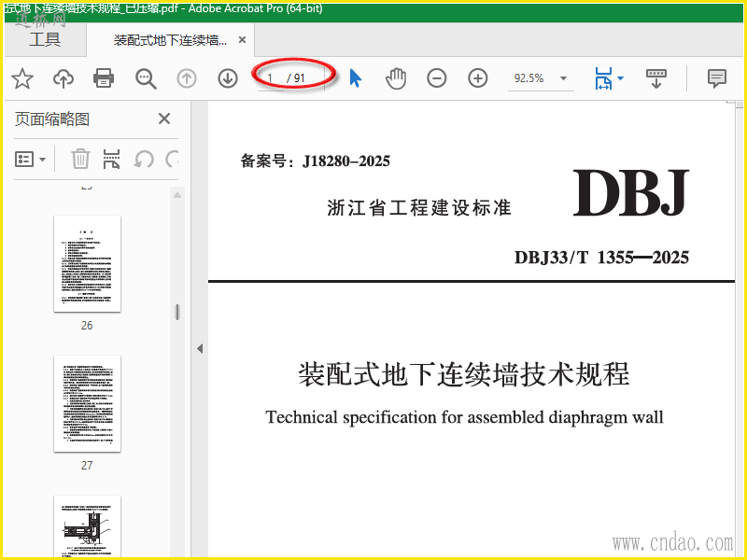Activate the selection arrow tool
This screenshot has width=747, height=560.
[x=355, y=78]
